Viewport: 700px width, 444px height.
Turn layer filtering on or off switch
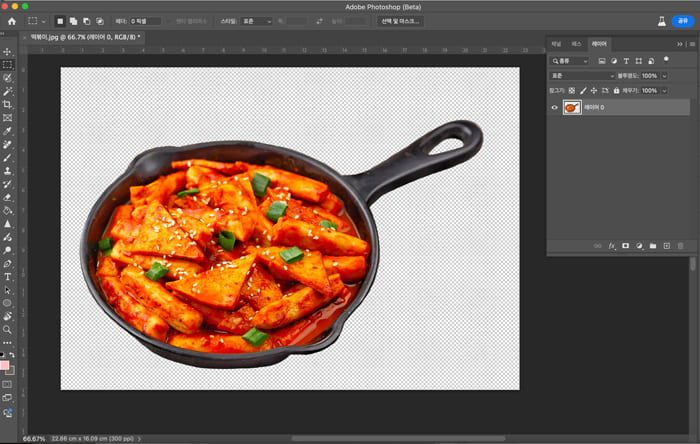[x=666, y=60]
